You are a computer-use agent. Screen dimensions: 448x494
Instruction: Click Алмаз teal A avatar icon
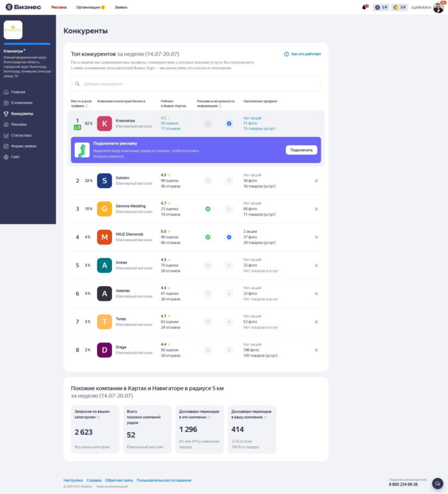[104, 266]
